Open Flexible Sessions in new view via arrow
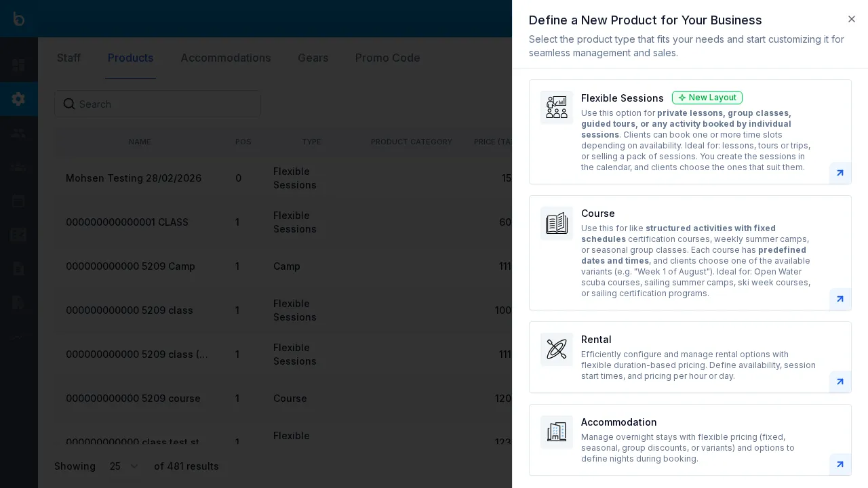The height and width of the screenshot is (488, 868). click(x=840, y=173)
